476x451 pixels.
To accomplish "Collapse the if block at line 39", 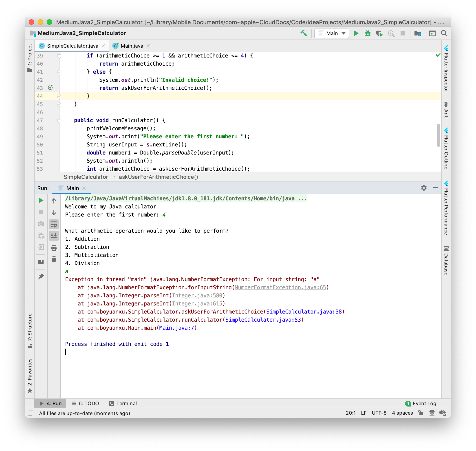I will [x=59, y=55].
